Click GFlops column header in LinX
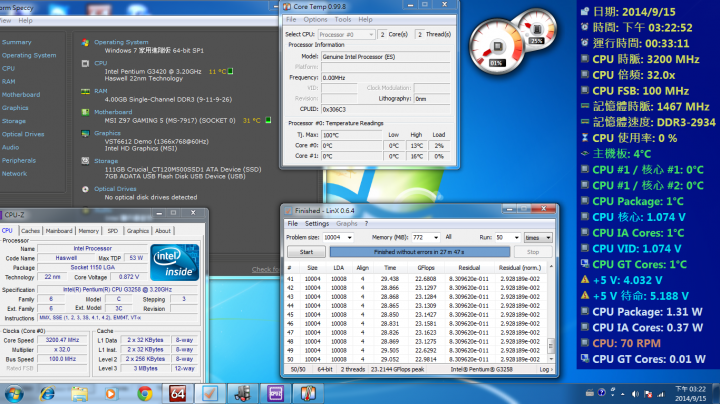Image resolution: width=720 pixels, height=404 pixels. click(426, 268)
